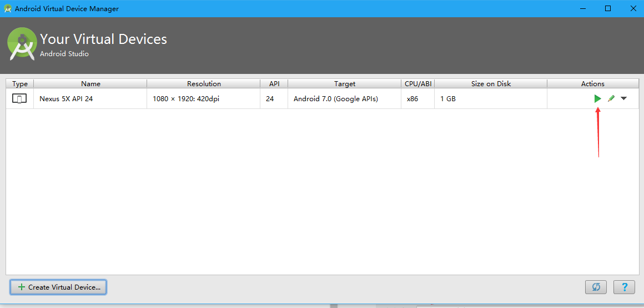Click the Android Studio logo in header
Viewport: 644px width, 308px height.
point(22,44)
